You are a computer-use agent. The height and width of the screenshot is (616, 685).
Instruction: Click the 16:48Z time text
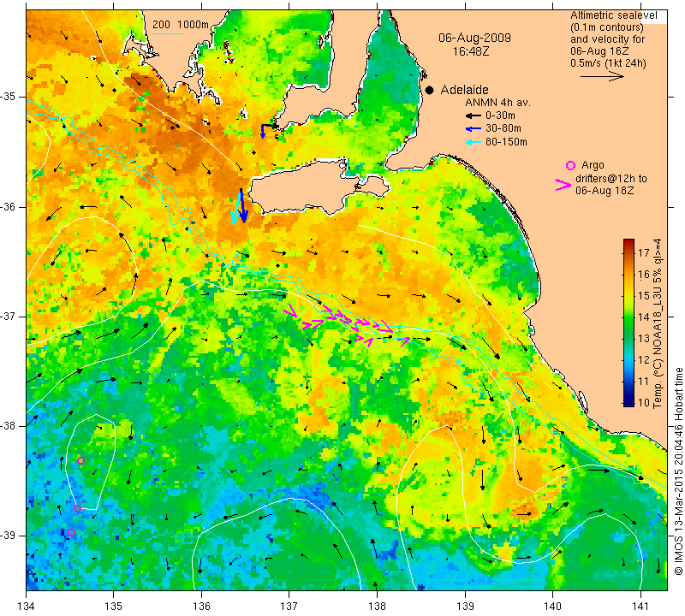[470, 51]
